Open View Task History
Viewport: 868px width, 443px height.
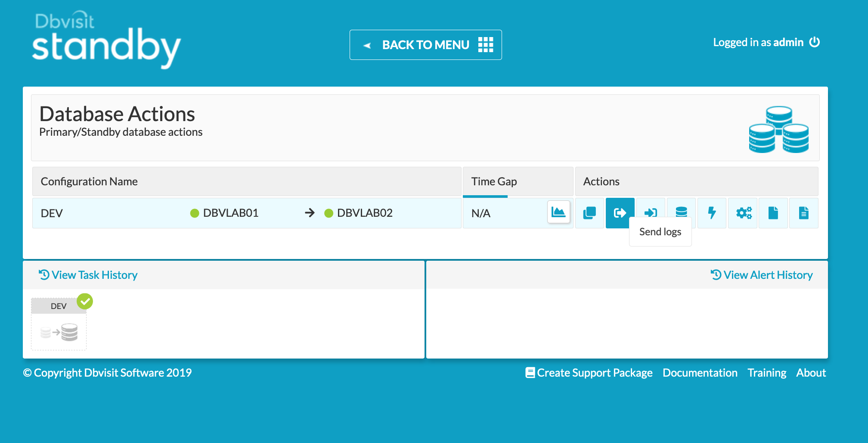point(88,275)
